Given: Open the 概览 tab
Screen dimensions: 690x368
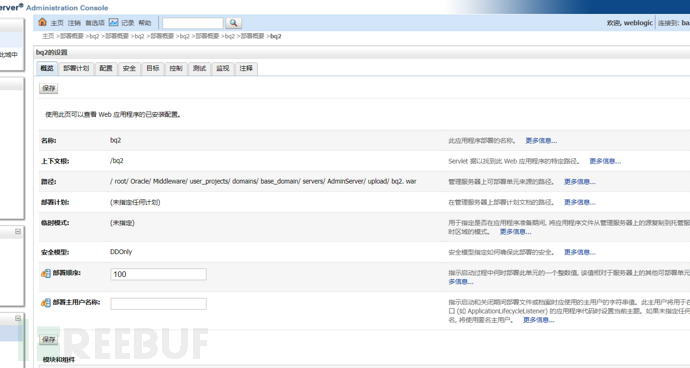Looking at the screenshot, I should pos(47,68).
